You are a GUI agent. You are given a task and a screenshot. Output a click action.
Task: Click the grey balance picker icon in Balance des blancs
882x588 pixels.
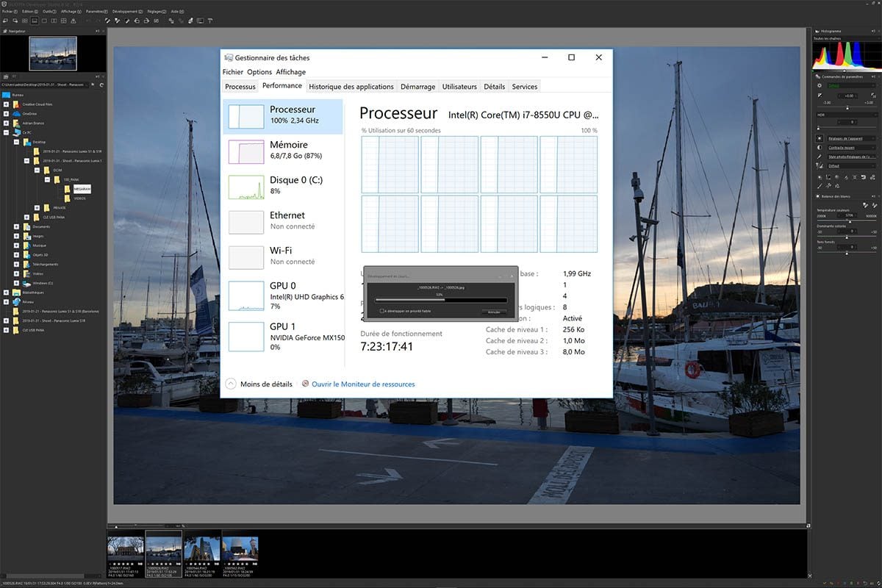(866, 205)
